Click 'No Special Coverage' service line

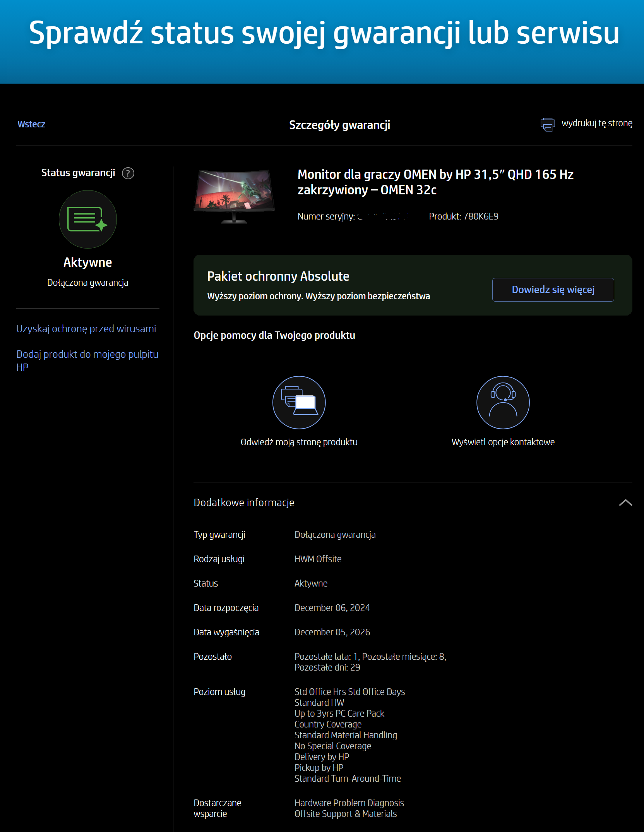[x=333, y=746]
